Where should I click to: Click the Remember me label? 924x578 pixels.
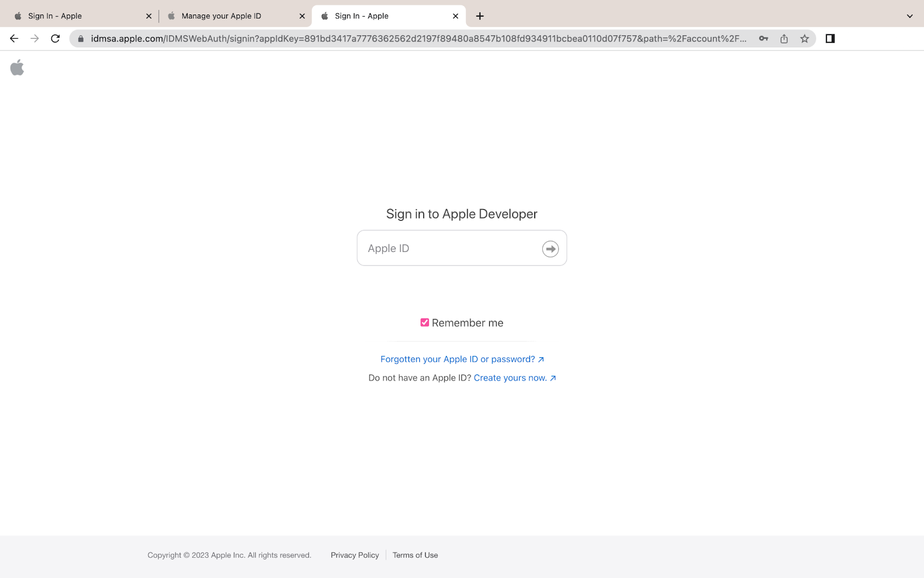[468, 323]
